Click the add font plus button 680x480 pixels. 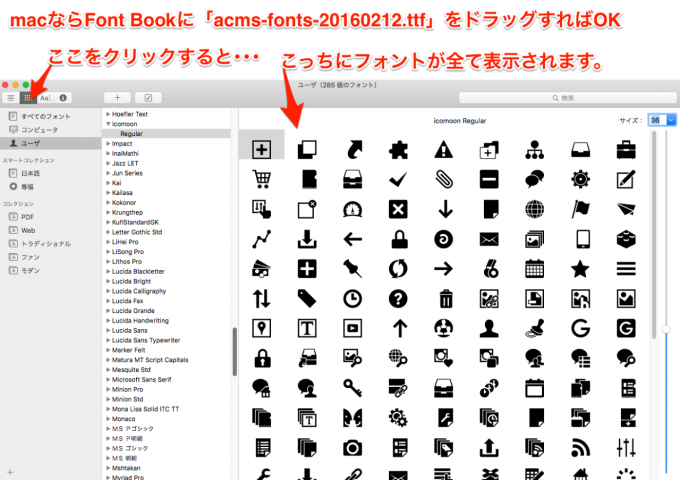click(117, 98)
